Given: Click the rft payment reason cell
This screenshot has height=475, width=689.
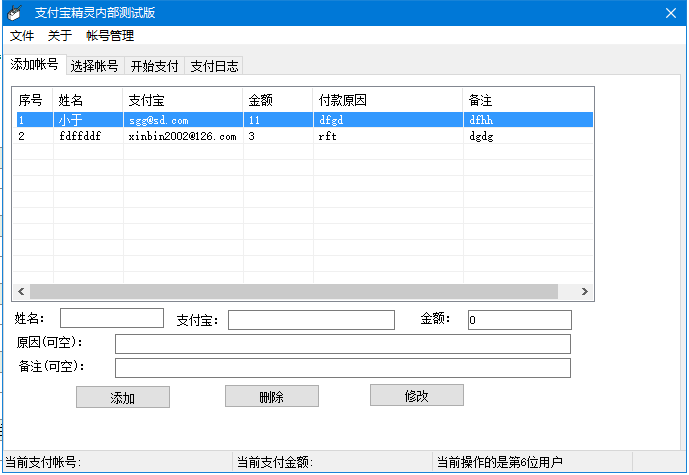Looking at the screenshot, I should [x=388, y=136].
